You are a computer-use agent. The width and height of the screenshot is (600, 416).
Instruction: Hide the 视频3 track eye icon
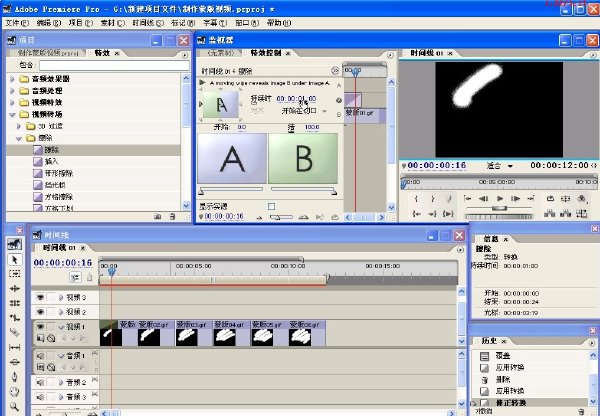pyautogui.click(x=40, y=297)
